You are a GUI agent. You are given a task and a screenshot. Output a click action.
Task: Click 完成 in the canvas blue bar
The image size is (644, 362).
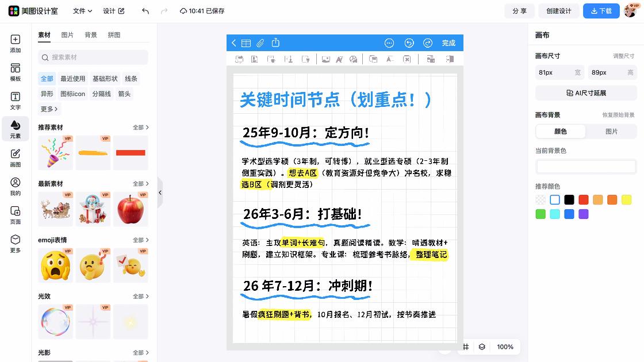(448, 43)
